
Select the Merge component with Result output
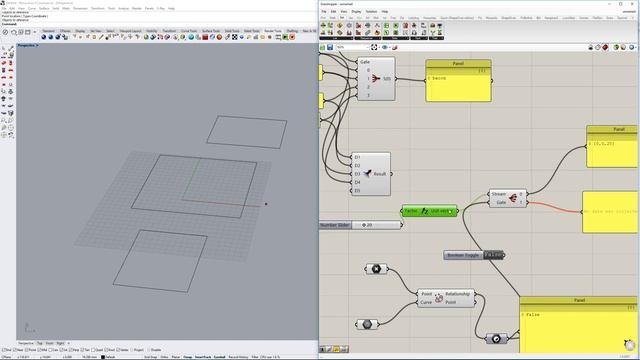[371, 174]
